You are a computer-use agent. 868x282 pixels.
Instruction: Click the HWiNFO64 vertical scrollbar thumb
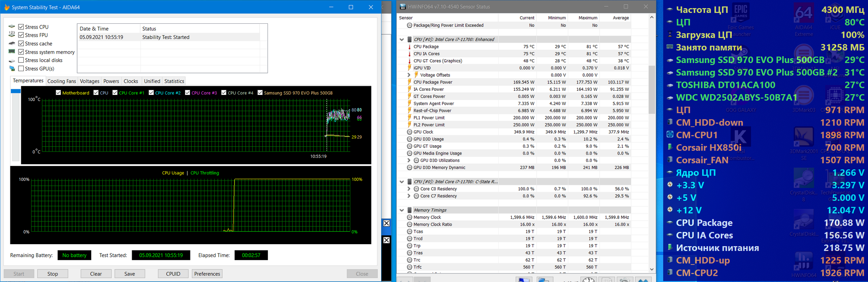652,90
